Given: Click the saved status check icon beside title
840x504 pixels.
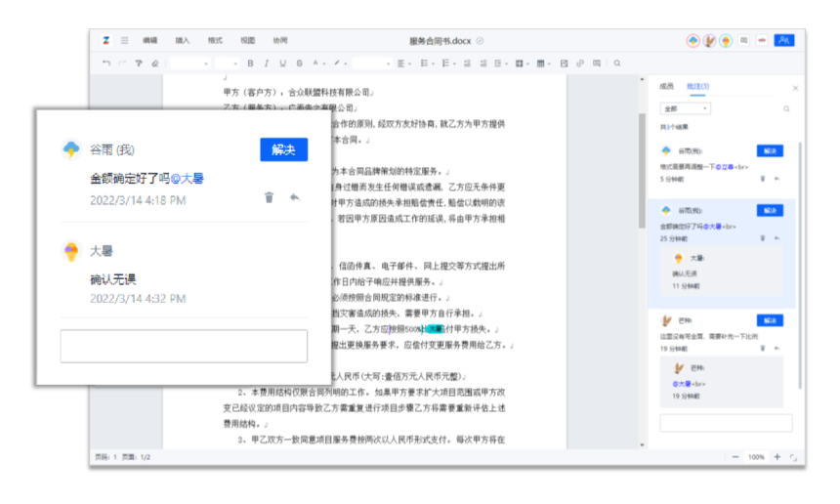Looking at the screenshot, I should tap(480, 41).
